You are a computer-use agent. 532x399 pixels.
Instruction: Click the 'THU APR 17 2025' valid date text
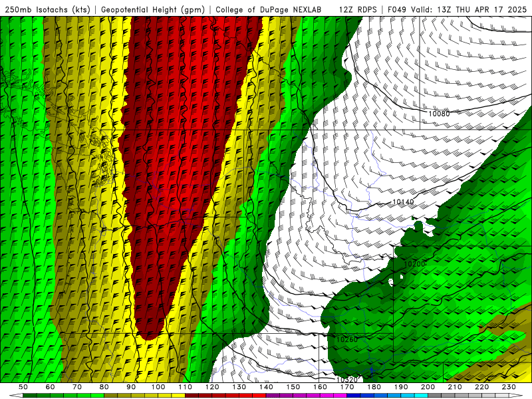(x=491, y=10)
